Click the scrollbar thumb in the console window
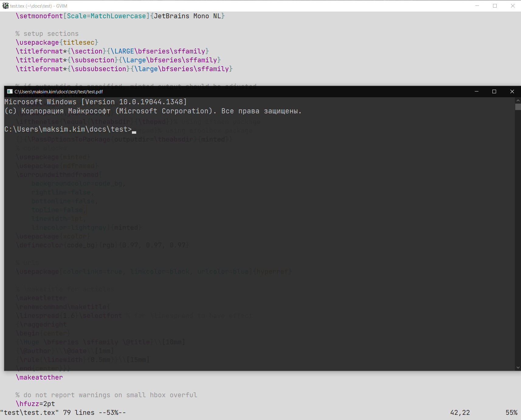This screenshot has width=521, height=420. pyautogui.click(x=518, y=107)
